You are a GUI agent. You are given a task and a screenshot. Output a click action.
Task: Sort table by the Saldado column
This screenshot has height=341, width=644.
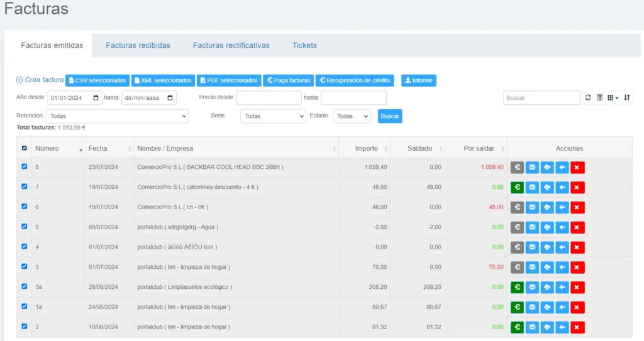[x=418, y=149]
